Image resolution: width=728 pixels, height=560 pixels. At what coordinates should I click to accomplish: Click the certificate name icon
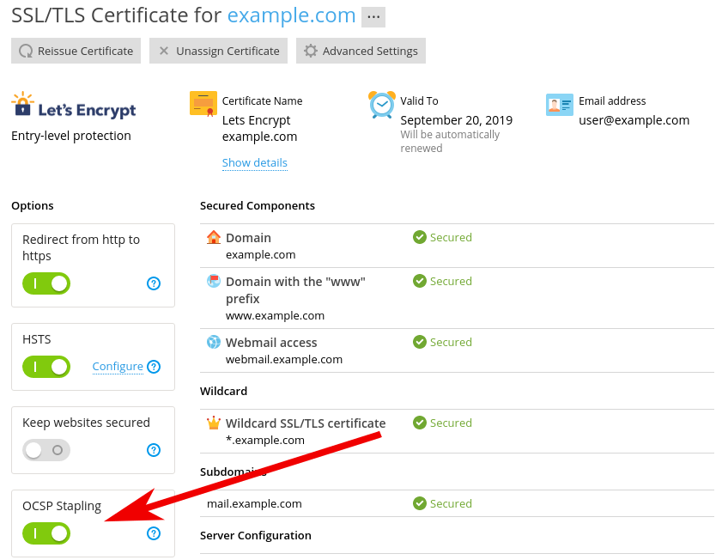pos(203,103)
